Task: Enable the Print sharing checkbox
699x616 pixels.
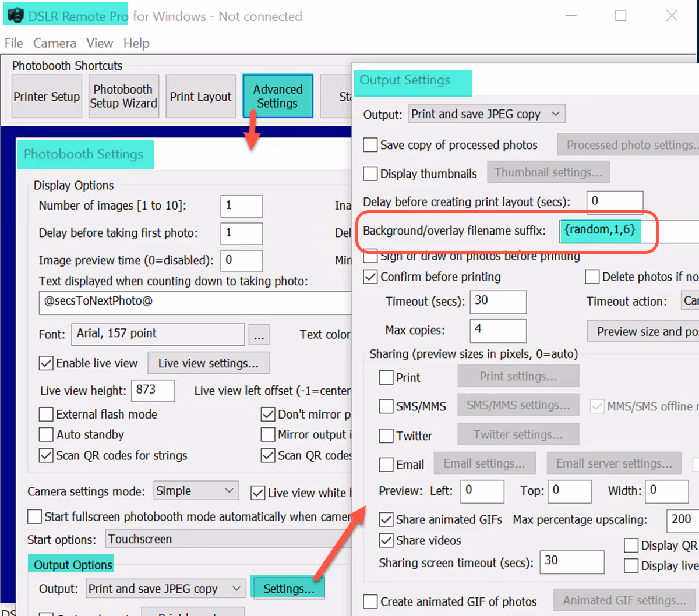Action: pos(386,378)
